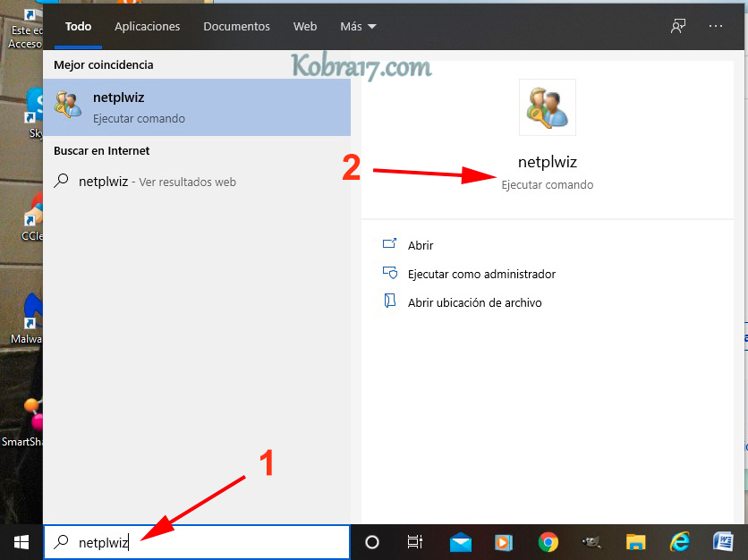Viewport: 748px width, 560px height.
Task: Open the three-dots options menu
Action: pos(715,26)
